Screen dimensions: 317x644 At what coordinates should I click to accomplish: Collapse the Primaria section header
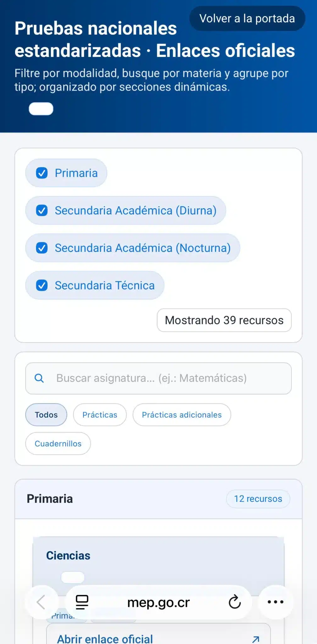(x=126, y=499)
